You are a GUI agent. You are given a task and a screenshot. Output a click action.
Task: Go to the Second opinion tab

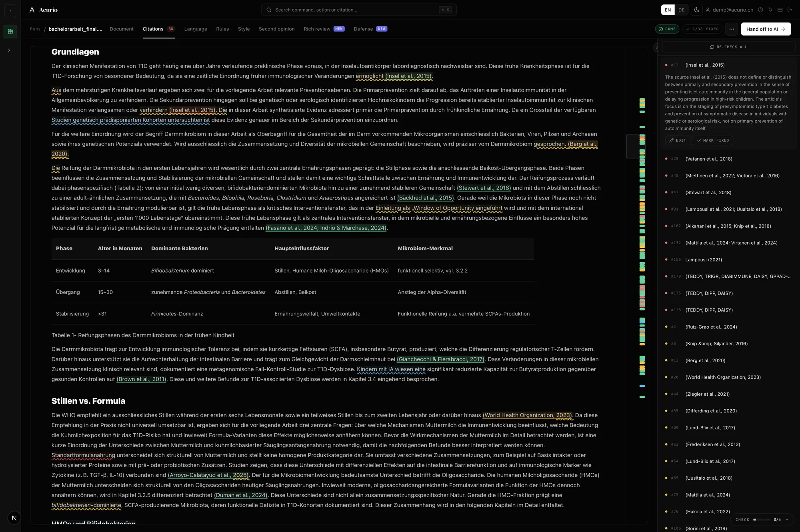(x=276, y=29)
